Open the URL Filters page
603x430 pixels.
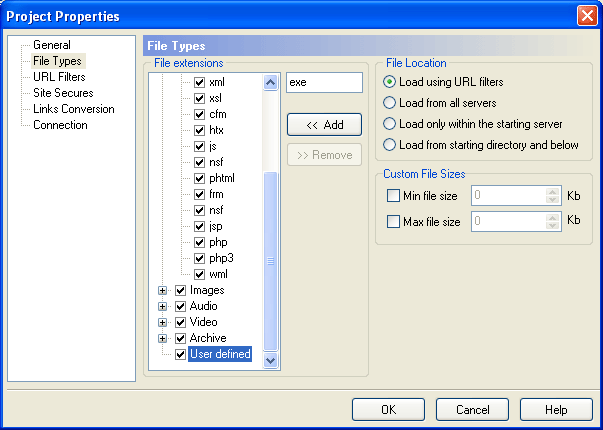[59, 77]
